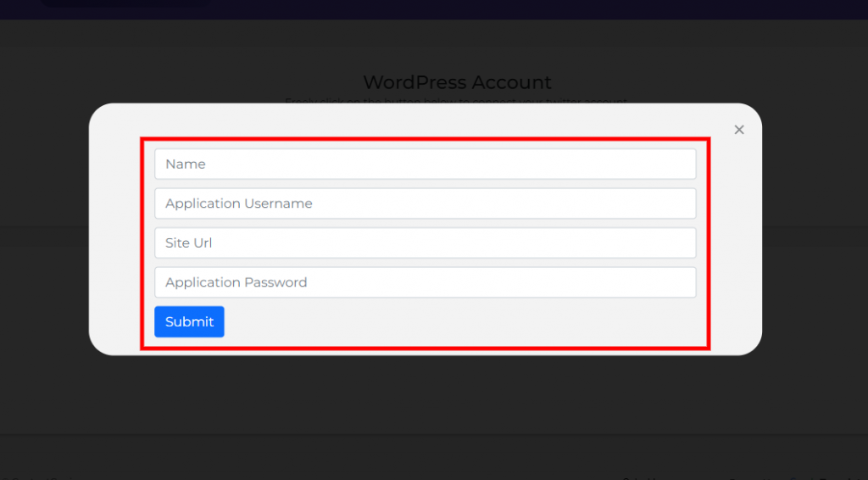Click the Name input field
Screen dimensions: 868x480
click(x=426, y=164)
